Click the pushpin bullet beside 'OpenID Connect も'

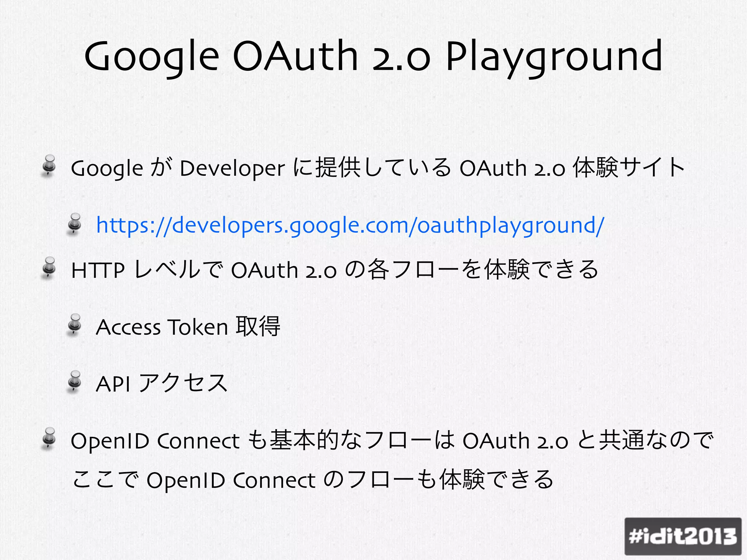tap(49, 438)
